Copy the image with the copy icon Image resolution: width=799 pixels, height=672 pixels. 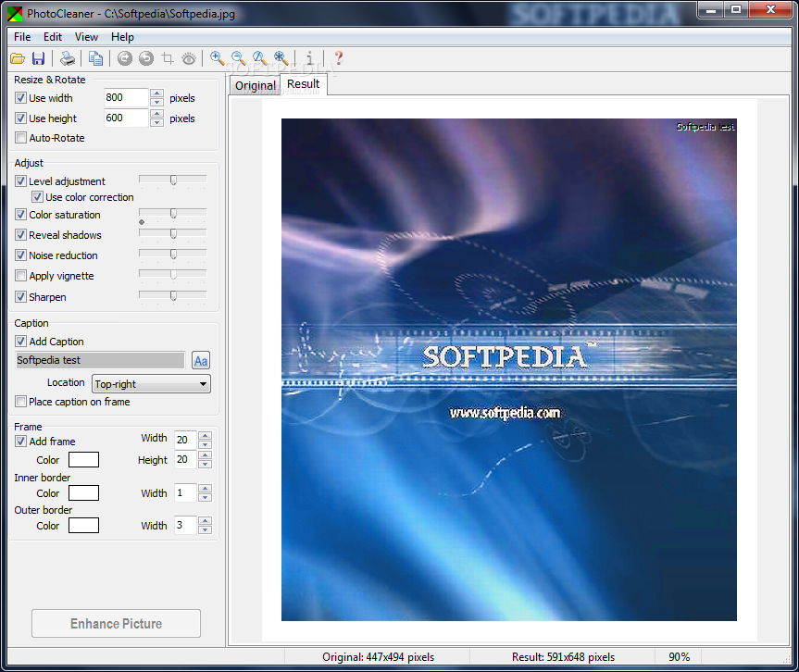pos(95,58)
